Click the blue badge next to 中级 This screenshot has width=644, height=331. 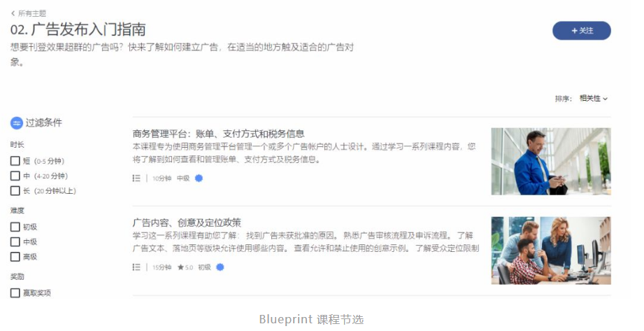tap(199, 178)
